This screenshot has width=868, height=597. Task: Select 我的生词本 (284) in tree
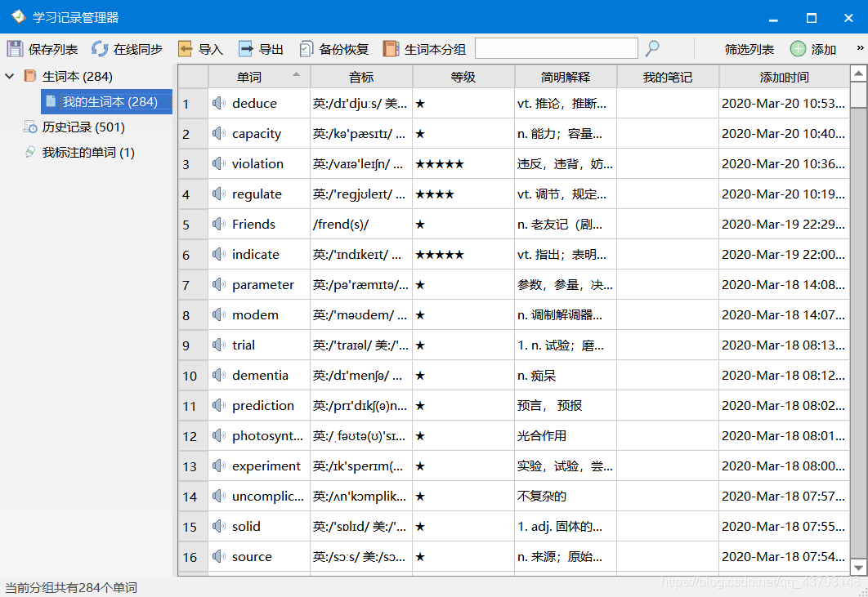pyautogui.click(x=107, y=102)
